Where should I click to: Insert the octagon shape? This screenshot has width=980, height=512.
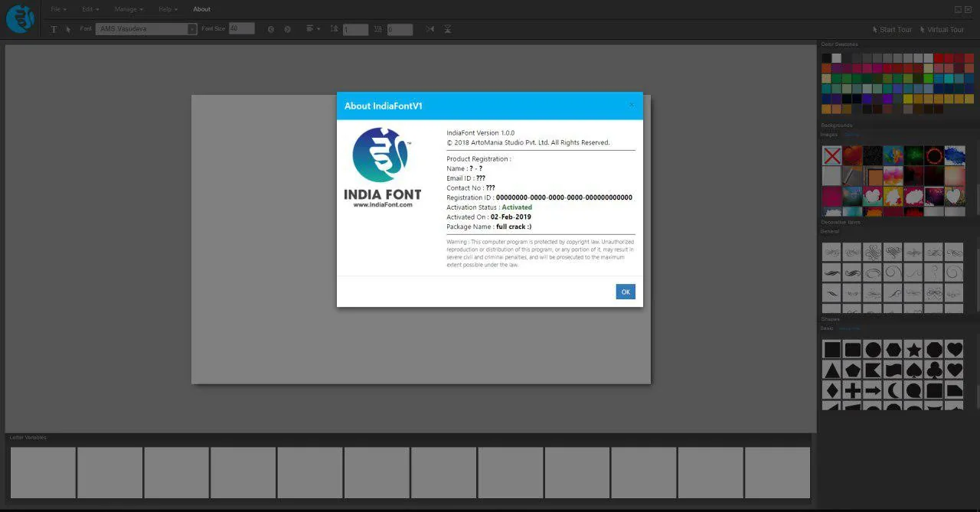point(934,350)
